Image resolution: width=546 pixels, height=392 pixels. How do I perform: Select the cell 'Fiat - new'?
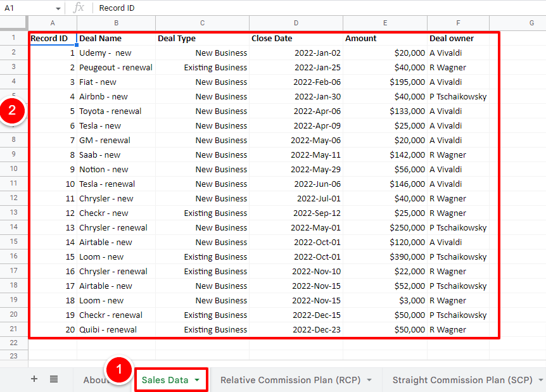pos(117,82)
